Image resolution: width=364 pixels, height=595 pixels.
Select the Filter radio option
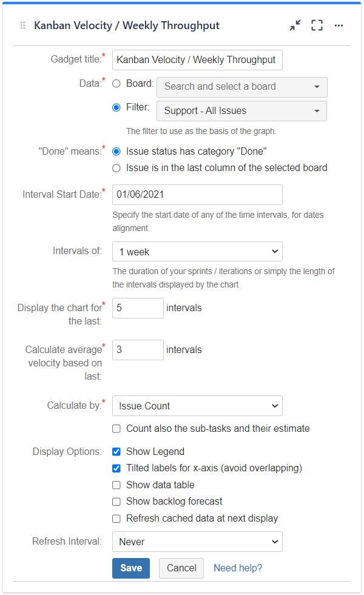click(x=115, y=107)
